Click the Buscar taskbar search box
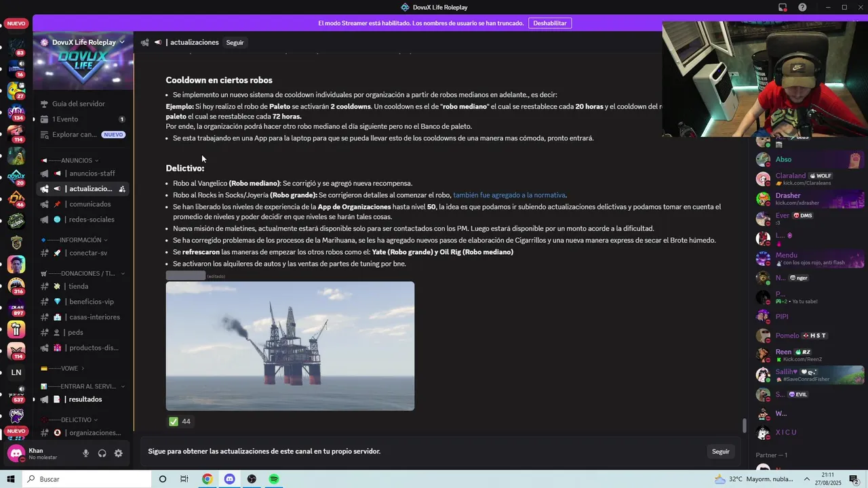 point(87,479)
